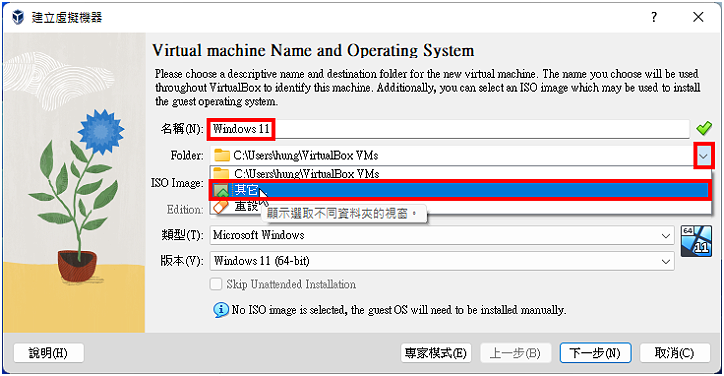Click the 說明(H) help button
This screenshot has height=376, width=724.
48,353
